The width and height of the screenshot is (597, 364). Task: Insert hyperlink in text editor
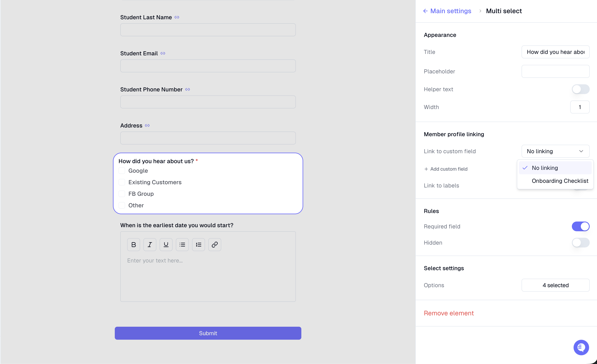click(x=215, y=245)
